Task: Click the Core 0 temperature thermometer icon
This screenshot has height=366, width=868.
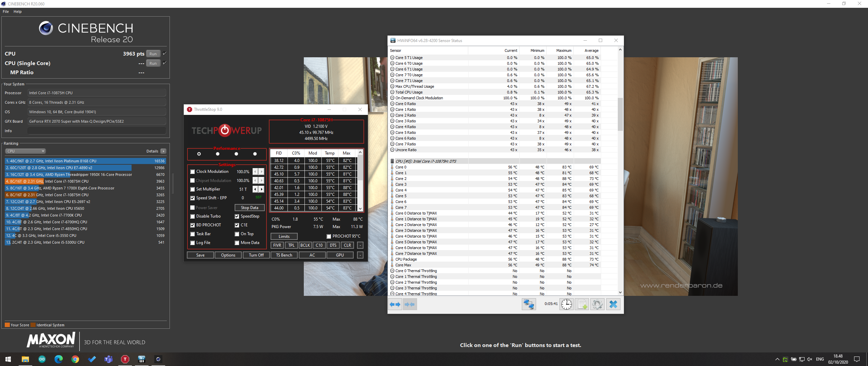Action: 392,167
